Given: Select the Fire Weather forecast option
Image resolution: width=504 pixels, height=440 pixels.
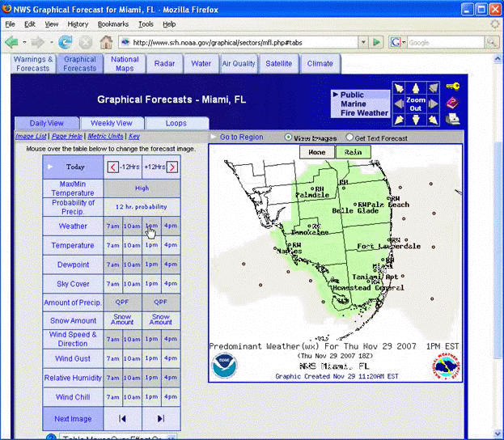Looking at the screenshot, I should tap(365, 112).
